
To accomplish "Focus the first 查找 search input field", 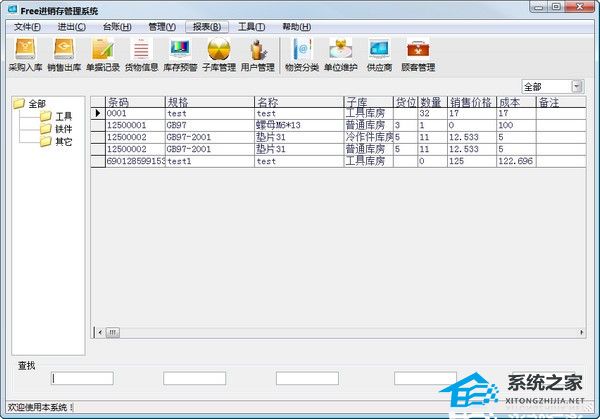I will pyautogui.click(x=82, y=378).
